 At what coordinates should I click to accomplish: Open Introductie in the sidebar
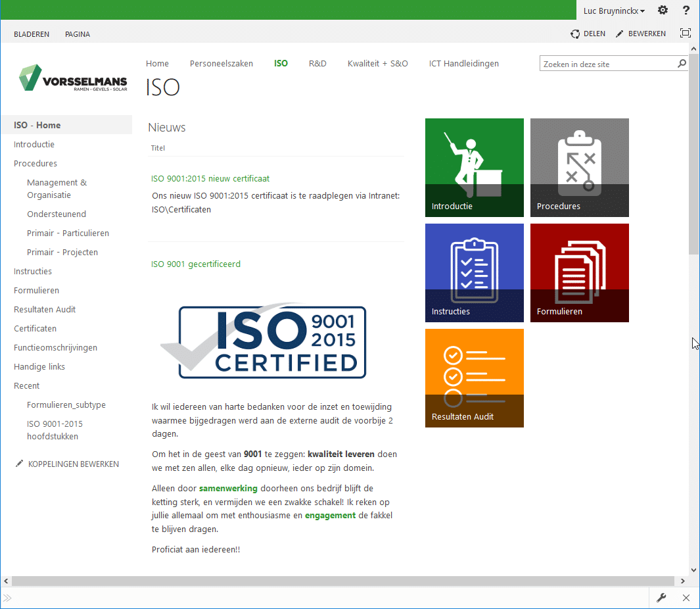click(34, 144)
